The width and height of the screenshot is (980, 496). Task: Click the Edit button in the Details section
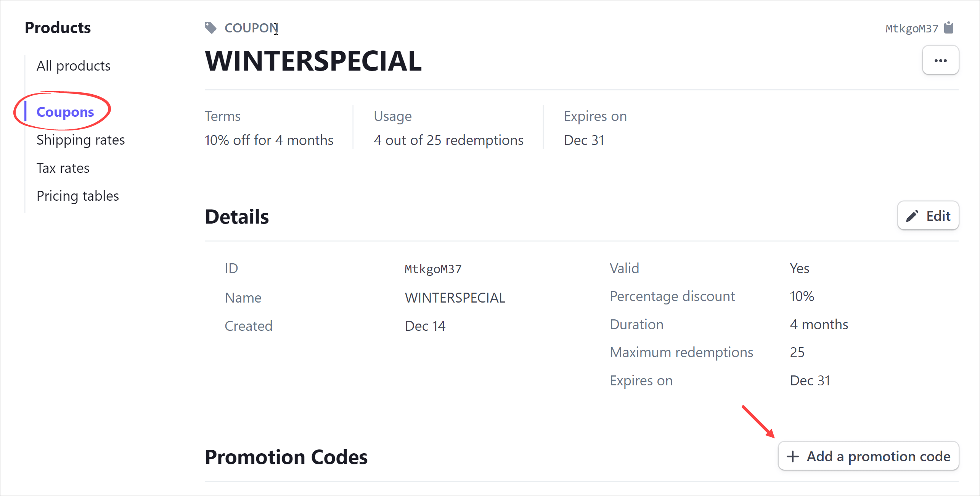(x=928, y=216)
